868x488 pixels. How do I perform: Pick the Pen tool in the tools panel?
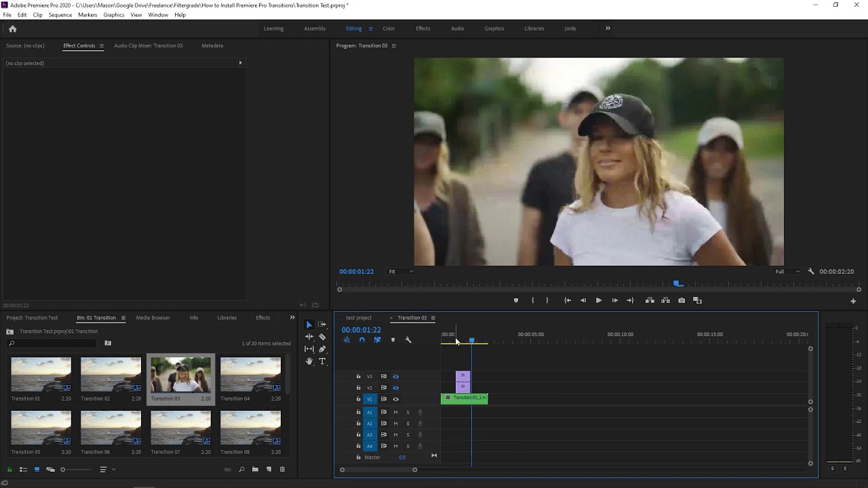(x=322, y=349)
